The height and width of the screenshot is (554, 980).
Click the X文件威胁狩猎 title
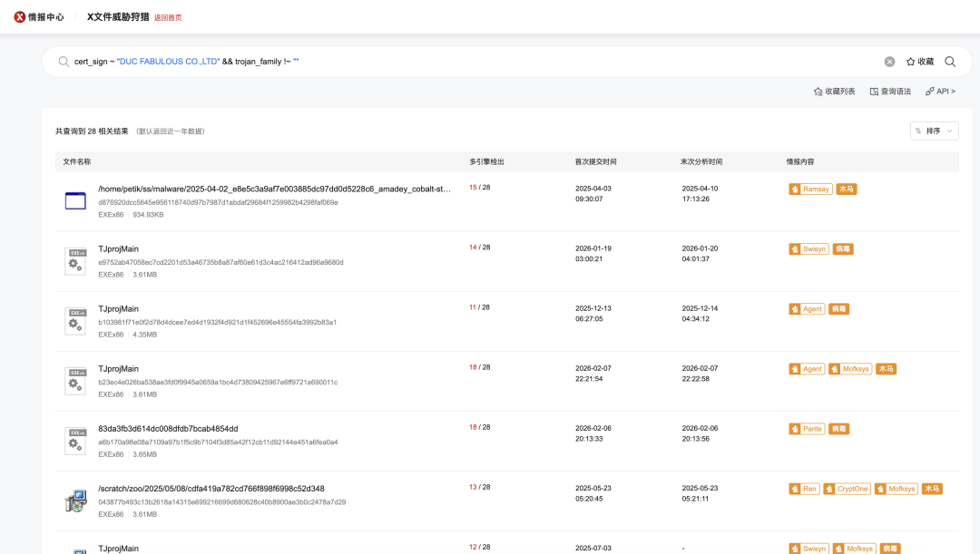coord(118,17)
